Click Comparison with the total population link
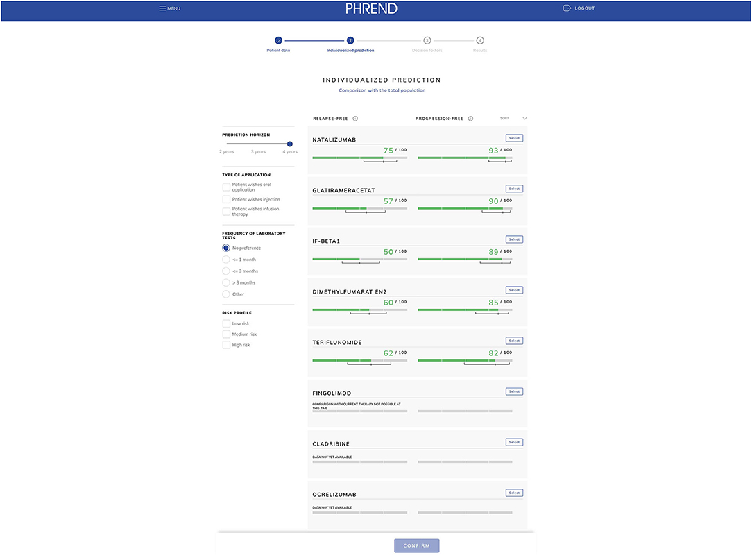The height and width of the screenshot is (560, 752). 382,90
